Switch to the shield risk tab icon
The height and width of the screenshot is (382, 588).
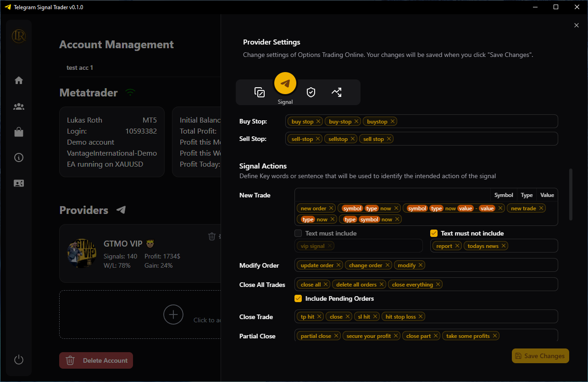click(x=311, y=92)
